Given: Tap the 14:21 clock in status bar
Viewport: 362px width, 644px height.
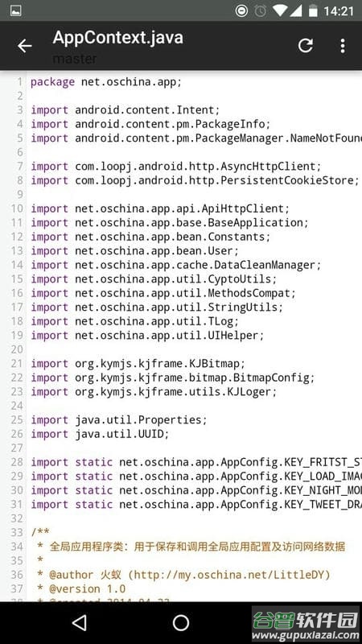Looking at the screenshot, I should click(338, 10).
